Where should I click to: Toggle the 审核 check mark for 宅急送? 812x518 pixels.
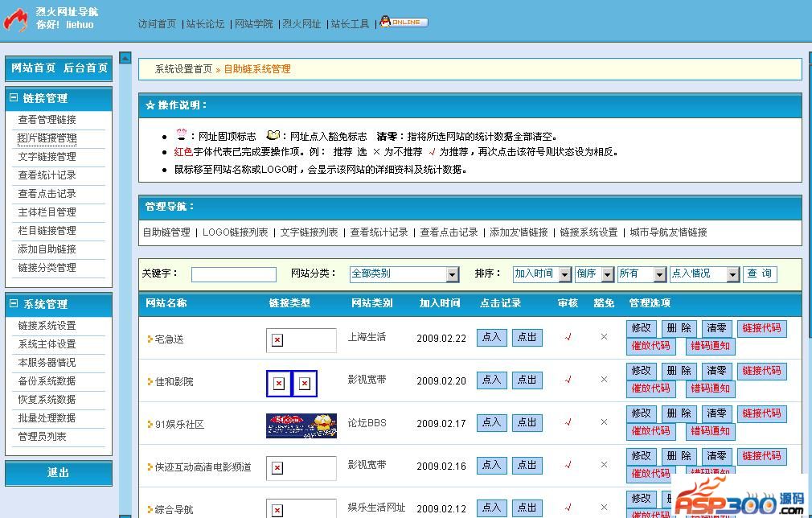[568, 337]
